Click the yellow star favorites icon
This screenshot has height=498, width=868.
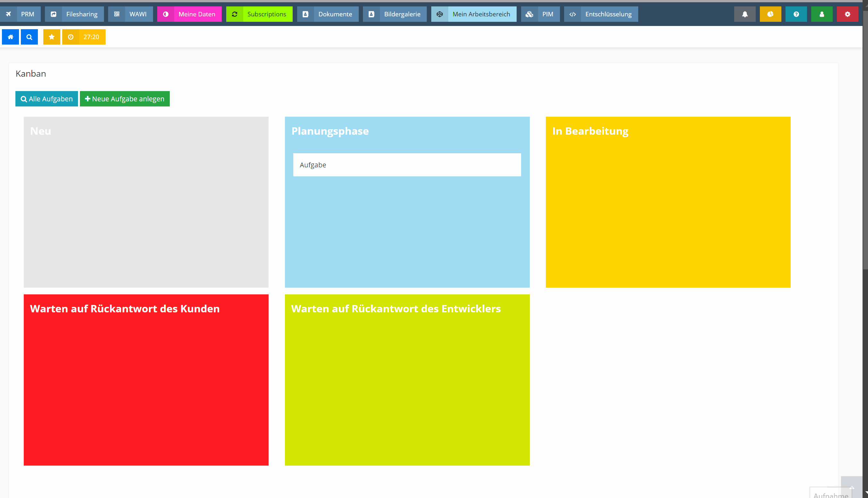click(x=52, y=37)
